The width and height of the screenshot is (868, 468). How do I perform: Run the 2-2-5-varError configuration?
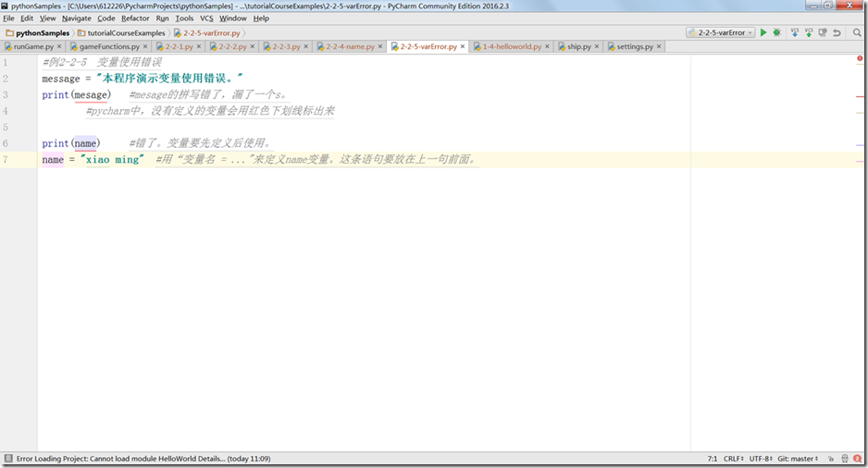point(763,32)
